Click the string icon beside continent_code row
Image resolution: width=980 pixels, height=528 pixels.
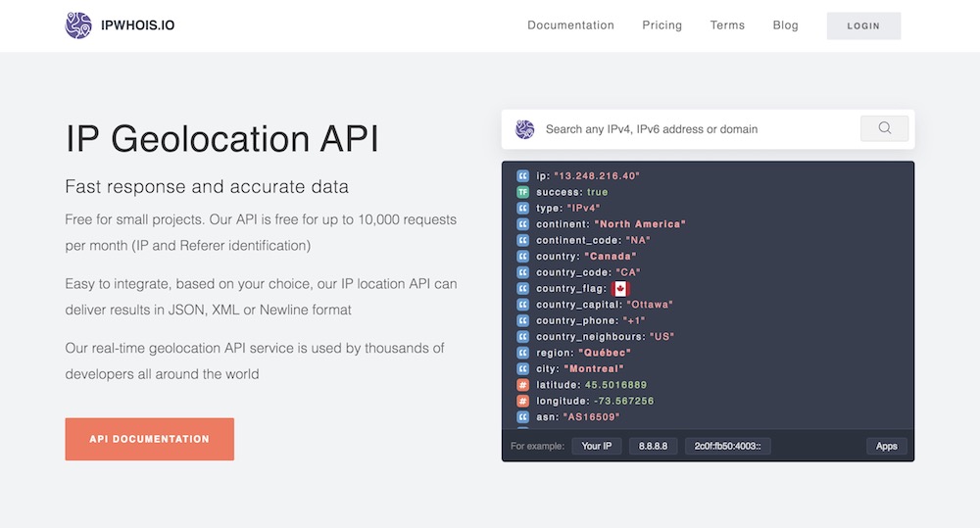[x=522, y=240]
